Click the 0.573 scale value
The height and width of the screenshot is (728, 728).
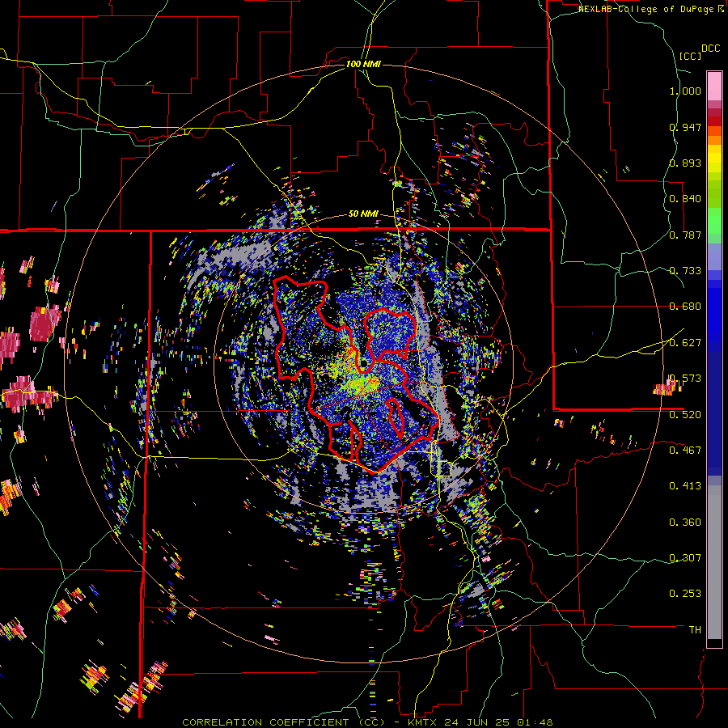[x=685, y=379]
